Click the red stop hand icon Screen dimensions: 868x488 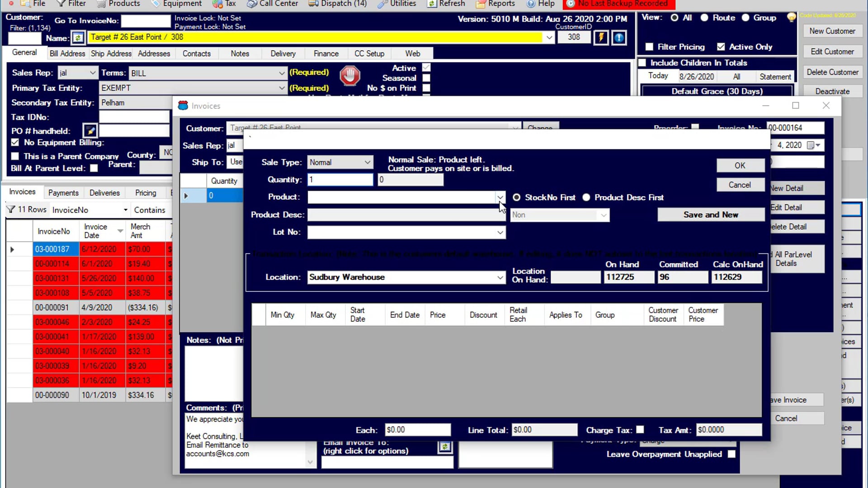[x=349, y=76]
